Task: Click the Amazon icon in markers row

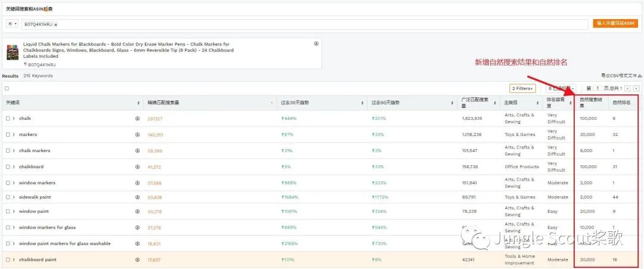Action: point(138,135)
